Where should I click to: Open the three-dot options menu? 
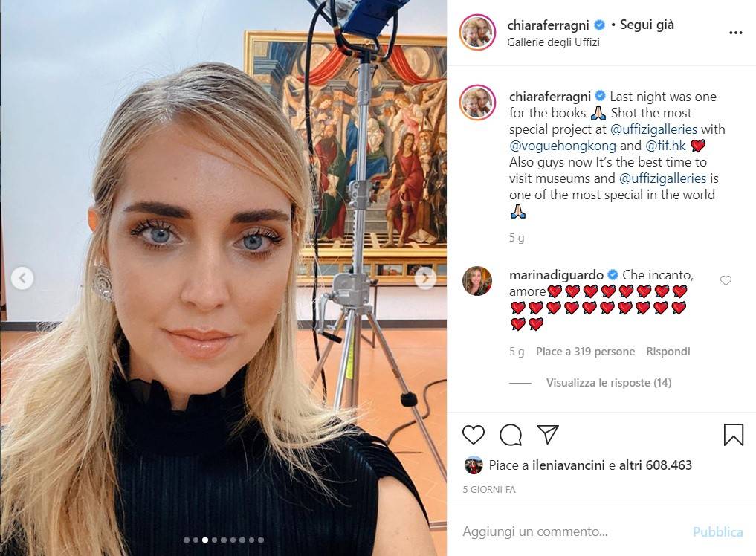coord(736,33)
